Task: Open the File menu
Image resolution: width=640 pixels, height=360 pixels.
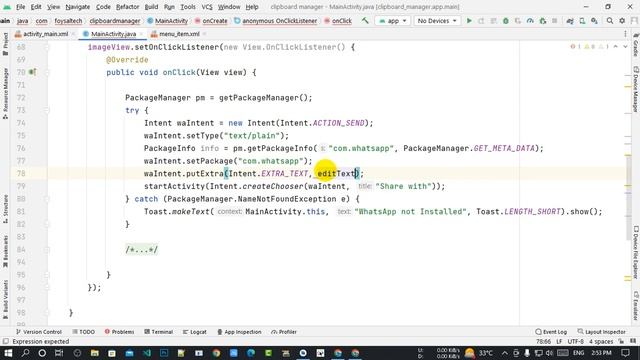Action: point(20,7)
